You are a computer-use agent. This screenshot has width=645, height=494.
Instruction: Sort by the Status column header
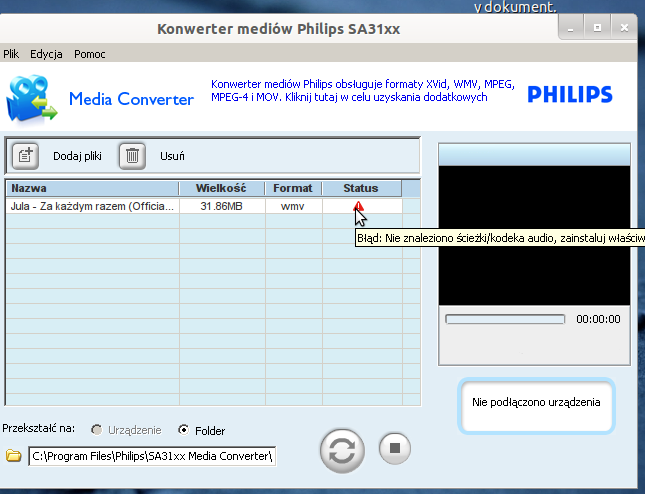click(x=362, y=188)
